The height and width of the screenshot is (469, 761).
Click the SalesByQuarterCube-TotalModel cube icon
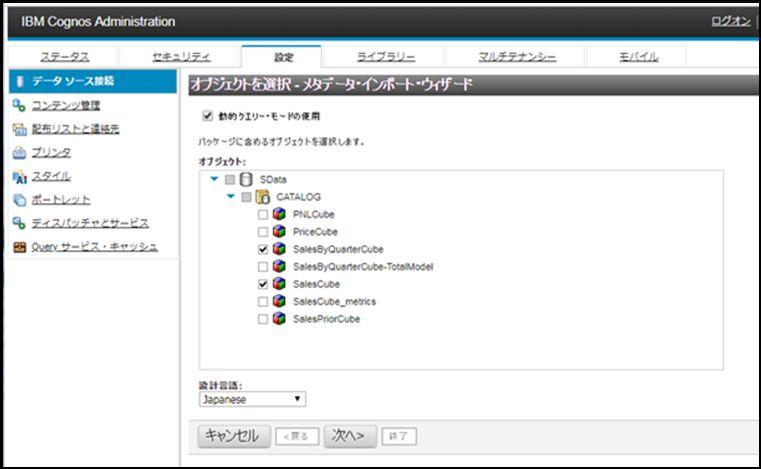pos(279,267)
